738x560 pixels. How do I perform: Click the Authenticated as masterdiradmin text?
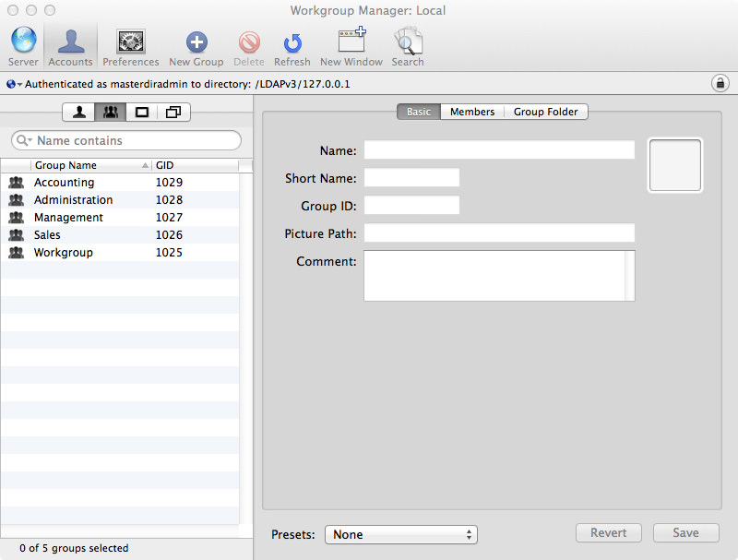(x=187, y=84)
